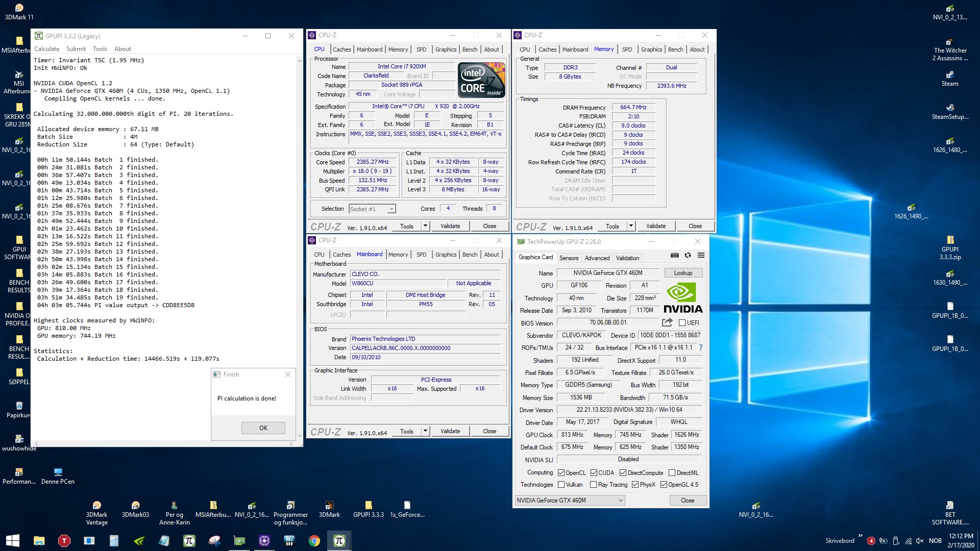Switch to Bench tab in CPU-Z Memory window

click(x=675, y=49)
